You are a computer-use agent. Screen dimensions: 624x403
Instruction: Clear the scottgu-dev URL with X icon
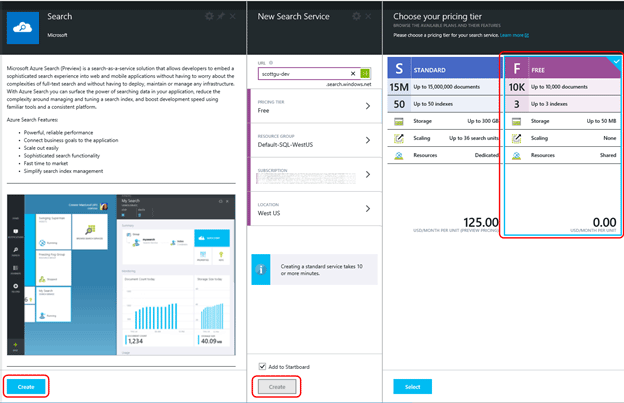(353, 74)
